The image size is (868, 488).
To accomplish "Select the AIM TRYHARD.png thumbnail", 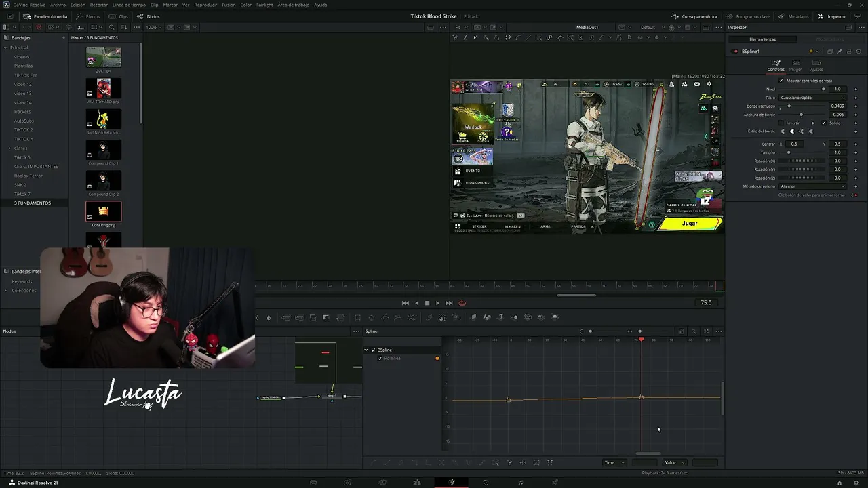I will [x=104, y=88].
